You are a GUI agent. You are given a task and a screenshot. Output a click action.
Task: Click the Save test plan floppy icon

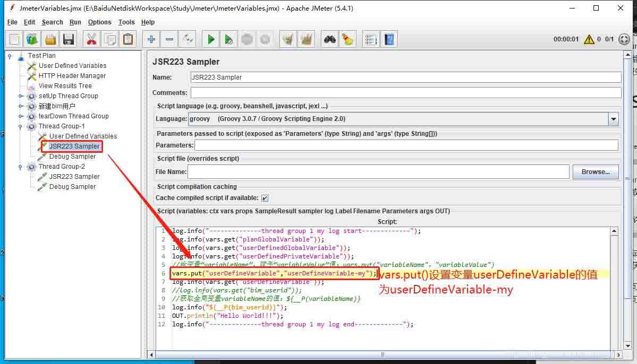pyautogui.click(x=68, y=39)
